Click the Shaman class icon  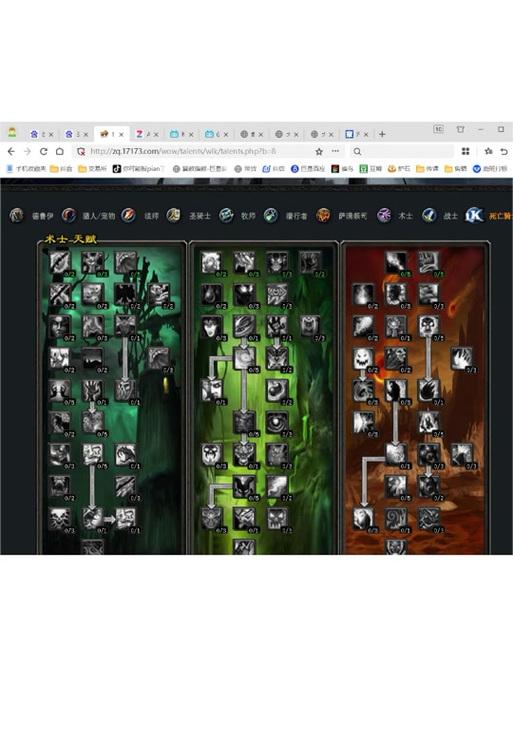323,215
